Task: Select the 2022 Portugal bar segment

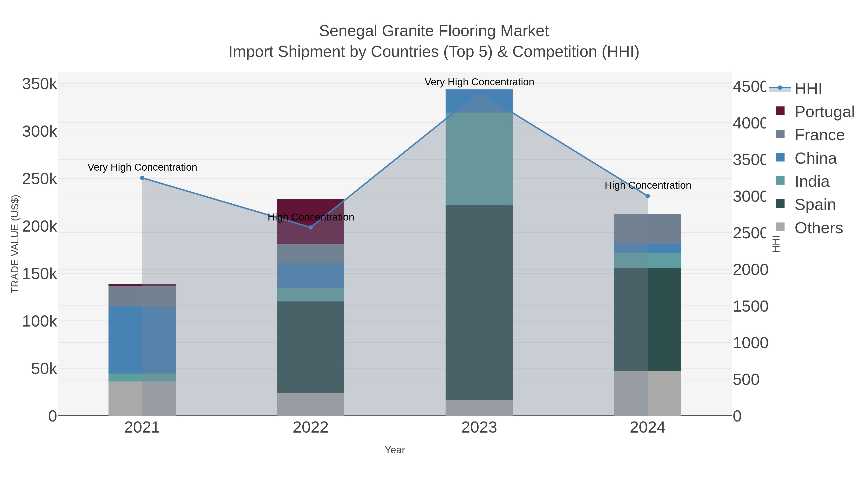Action: pyautogui.click(x=311, y=222)
